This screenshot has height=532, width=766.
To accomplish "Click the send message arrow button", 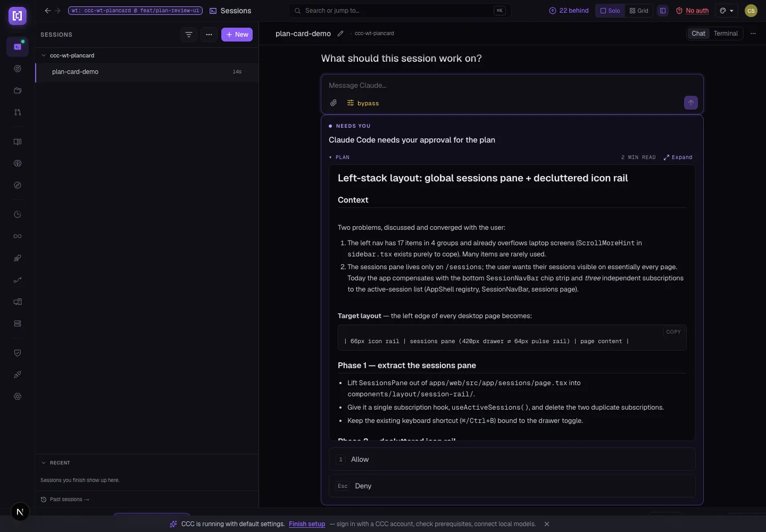I will [x=690, y=103].
